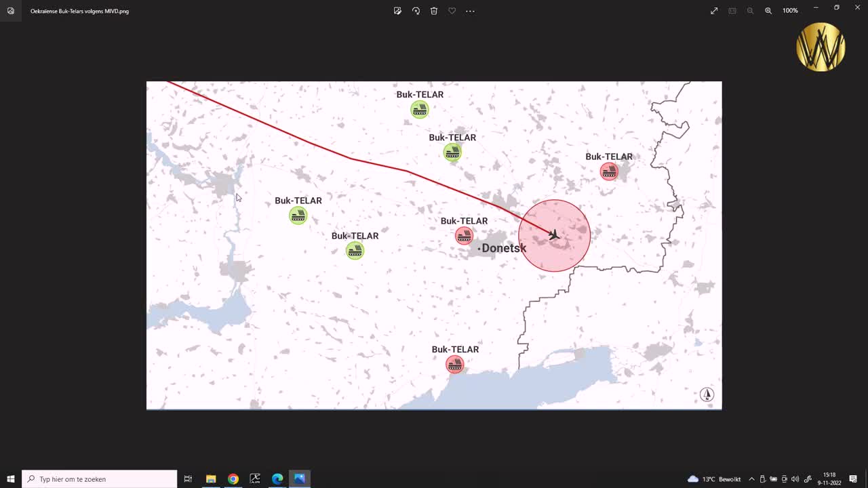Image resolution: width=868 pixels, height=488 pixels.
Task: Expand photo to full screen
Action: (x=714, y=11)
